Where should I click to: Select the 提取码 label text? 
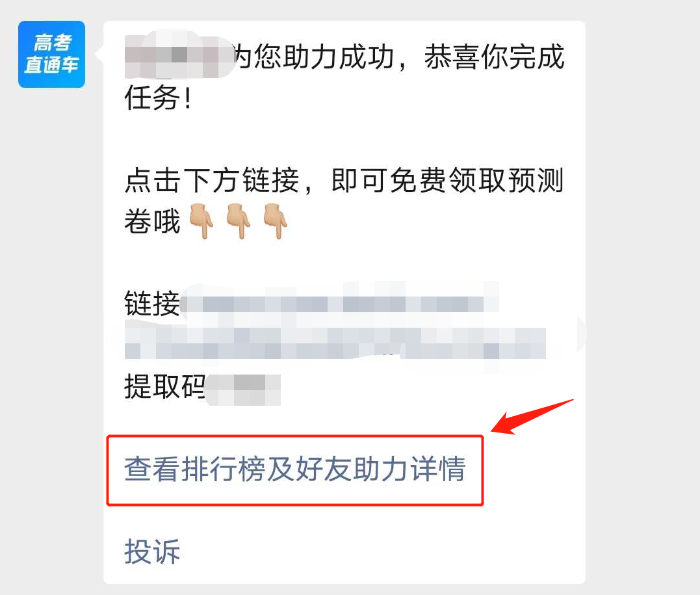(x=164, y=386)
